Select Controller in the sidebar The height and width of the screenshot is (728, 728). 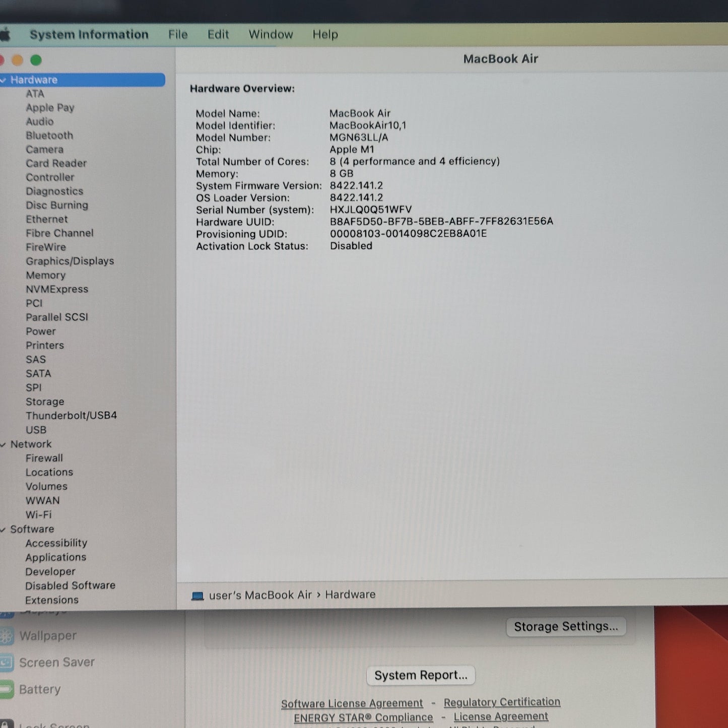pos(50,177)
